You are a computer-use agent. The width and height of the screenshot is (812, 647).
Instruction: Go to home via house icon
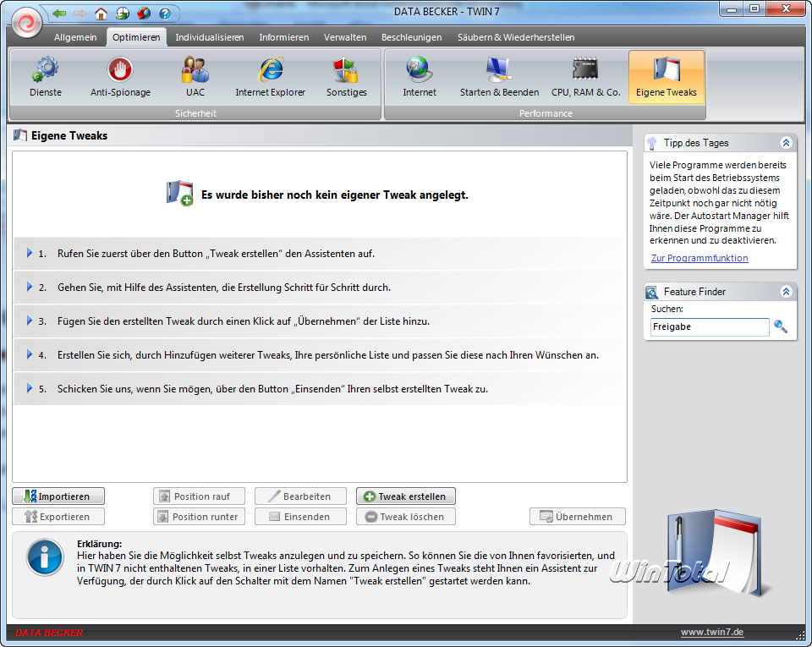pyautogui.click(x=101, y=14)
